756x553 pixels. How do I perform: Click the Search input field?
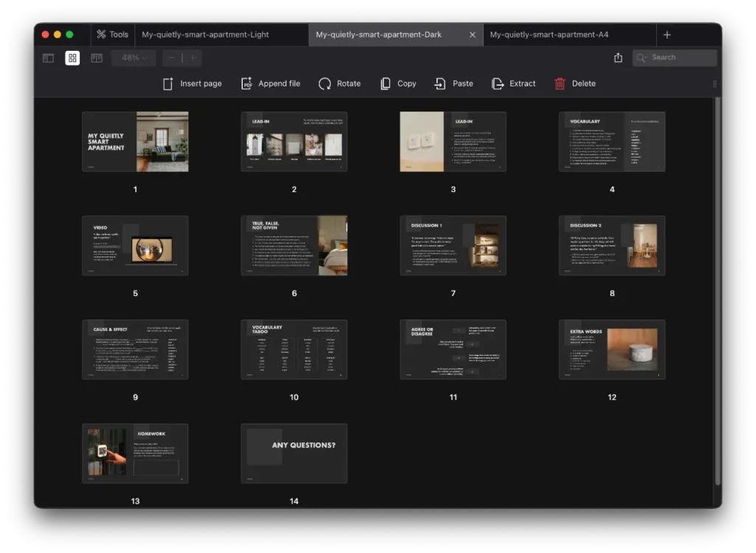click(681, 58)
